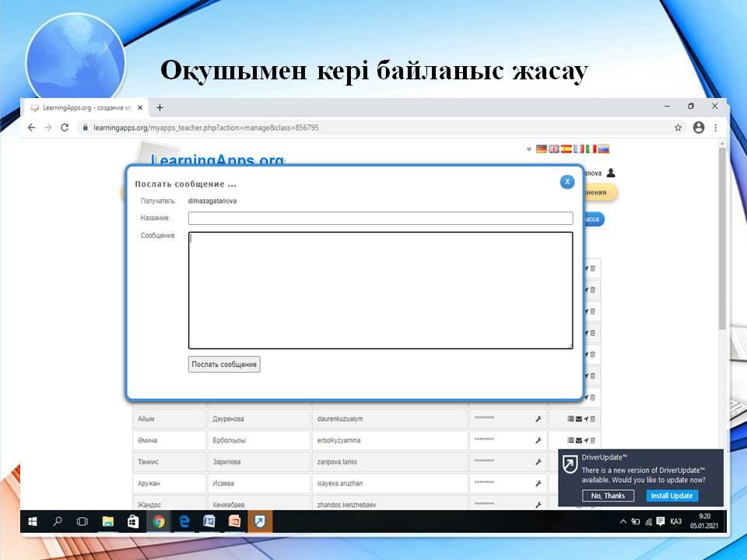Click the wrench icon in Танис row
Image resolution: width=747 pixels, height=560 pixels.
point(538,462)
